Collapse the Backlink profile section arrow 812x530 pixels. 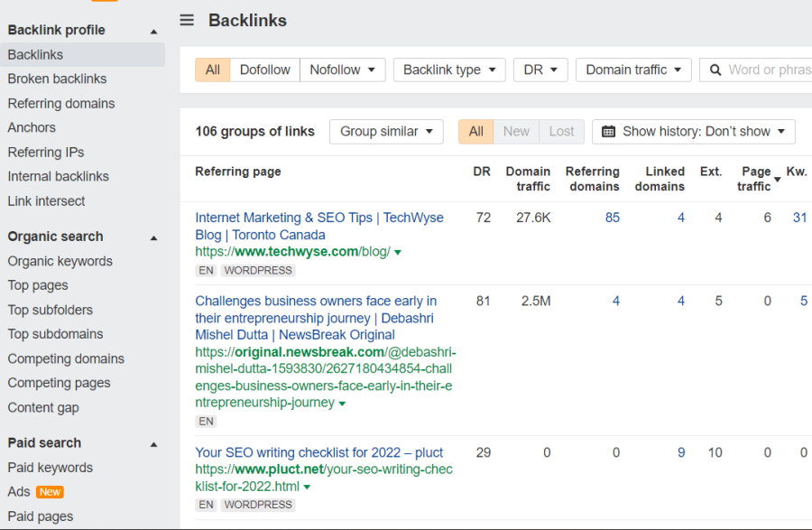[x=153, y=31]
